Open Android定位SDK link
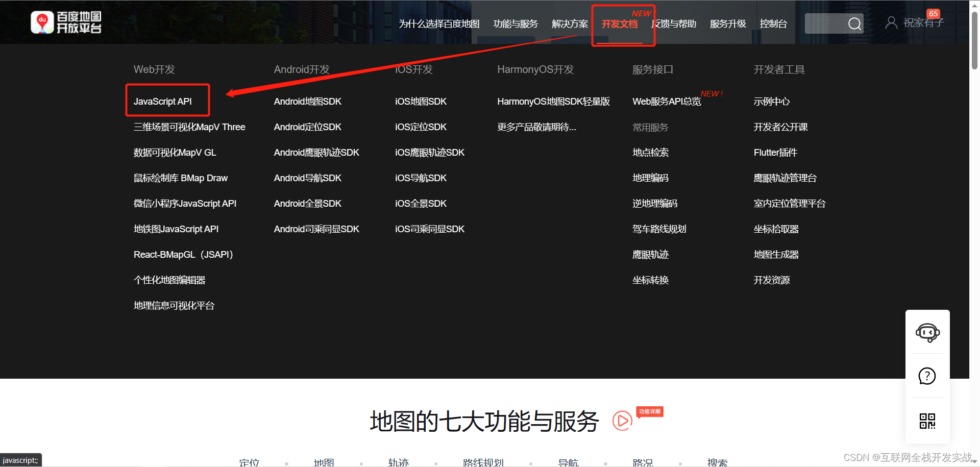 click(308, 127)
